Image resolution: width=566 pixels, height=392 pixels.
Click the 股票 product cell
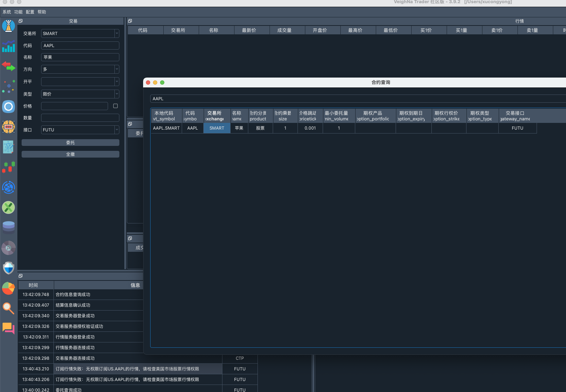(260, 128)
